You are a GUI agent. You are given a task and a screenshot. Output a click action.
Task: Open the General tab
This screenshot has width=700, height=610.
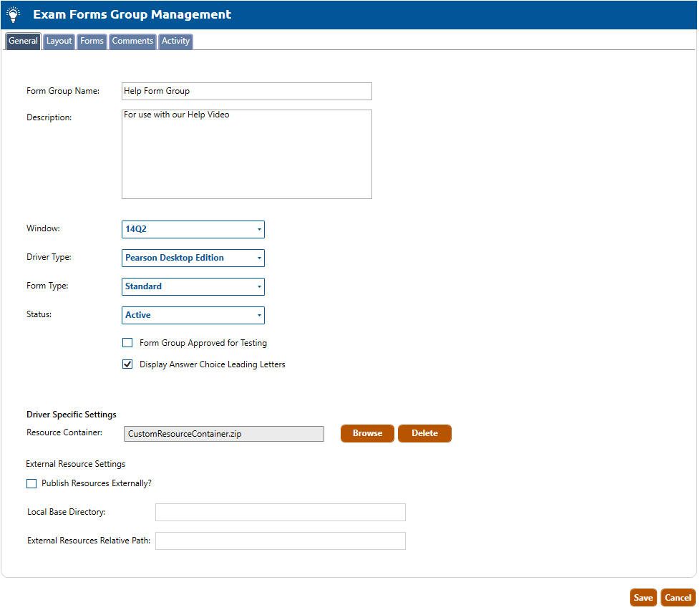click(23, 42)
